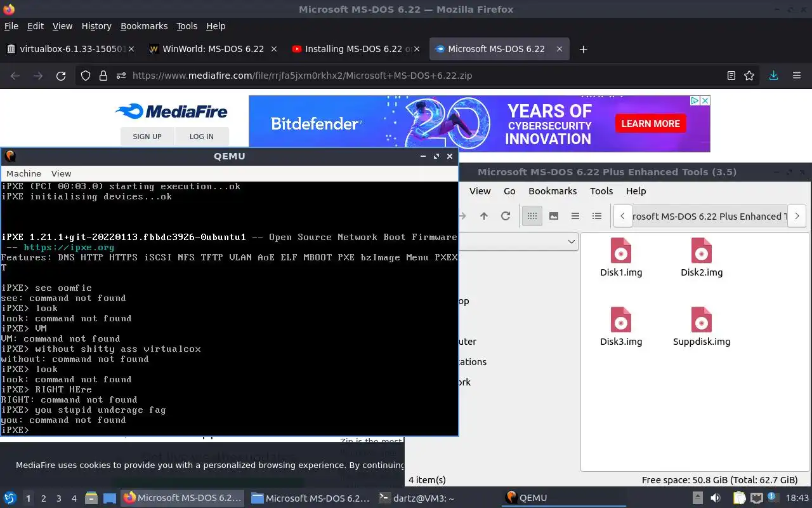Open Firefox hamburger application menu
The width and height of the screenshot is (812, 508).
click(797, 76)
